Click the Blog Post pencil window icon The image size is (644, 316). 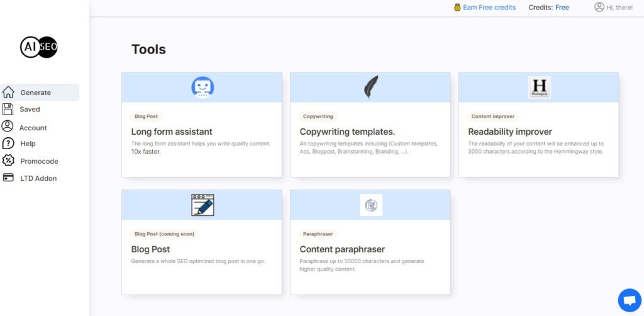(x=203, y=205)
